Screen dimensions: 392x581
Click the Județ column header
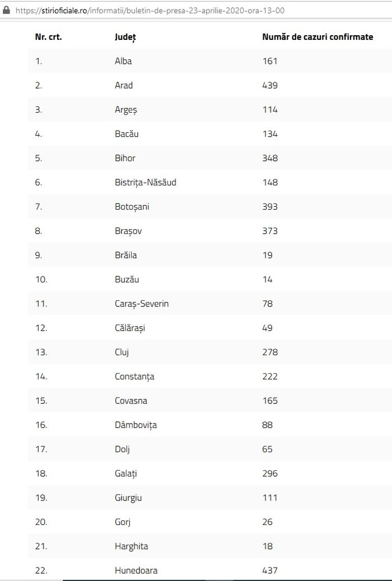[x=125, y=37]
